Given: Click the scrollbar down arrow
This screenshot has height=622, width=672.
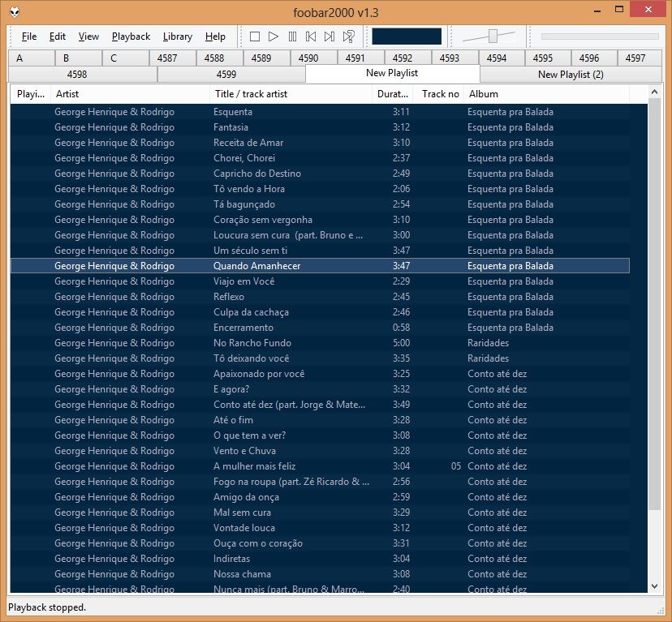Looking at the screenshot, I should (x=655, y=586).
